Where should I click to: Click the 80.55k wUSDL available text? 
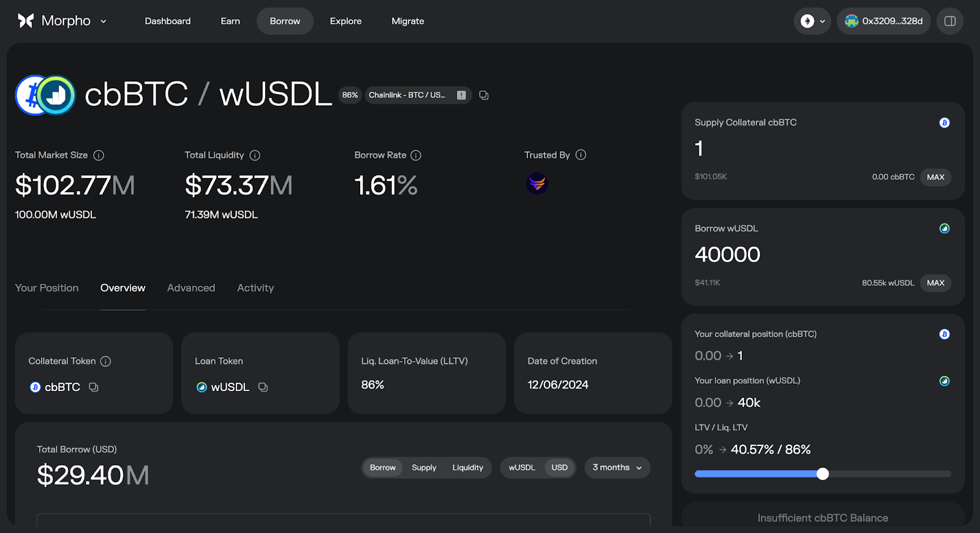click(x=888, y=283)
